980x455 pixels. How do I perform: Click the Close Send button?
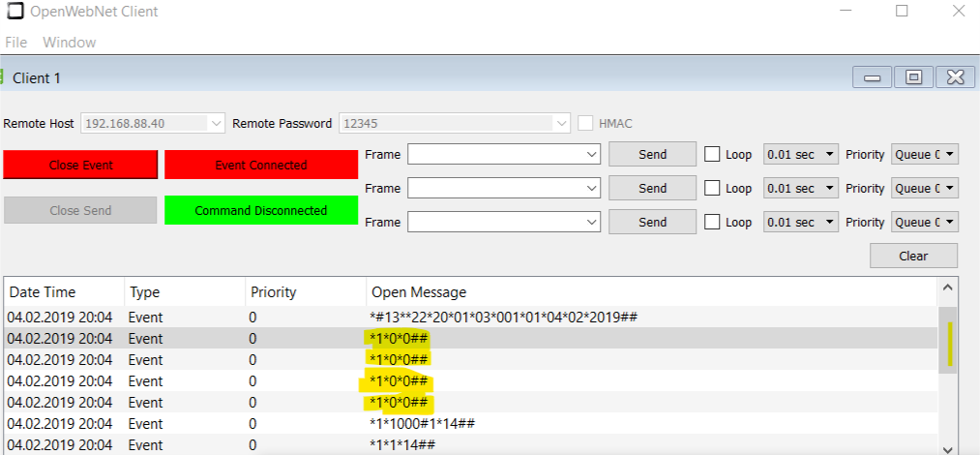point(80,211)
